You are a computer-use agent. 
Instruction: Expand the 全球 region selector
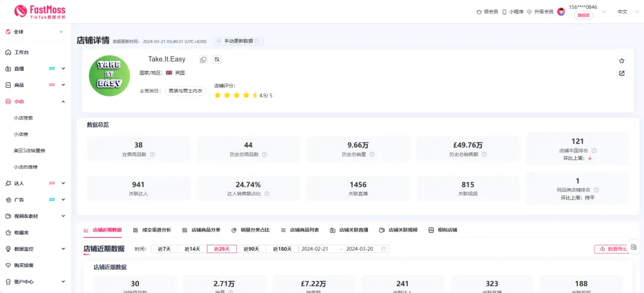[35, 32]
